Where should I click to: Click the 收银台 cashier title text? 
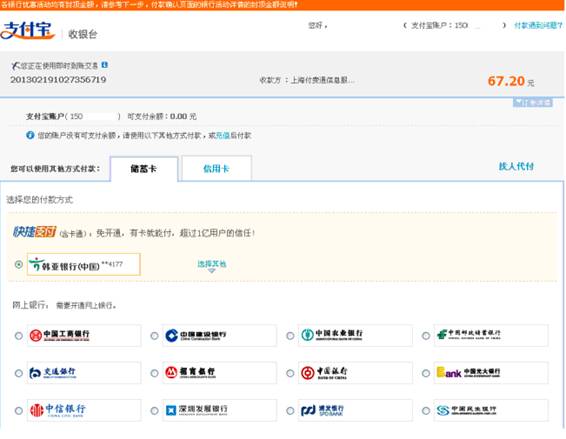83,34
